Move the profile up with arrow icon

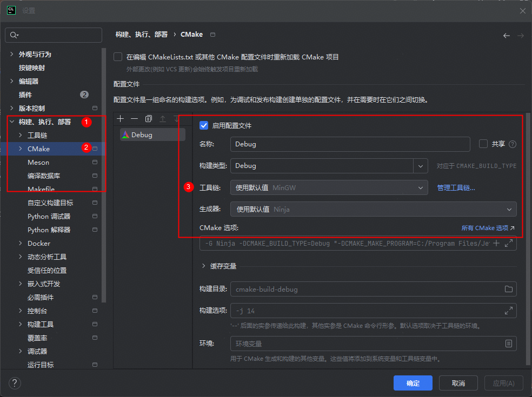click(163, 119)
